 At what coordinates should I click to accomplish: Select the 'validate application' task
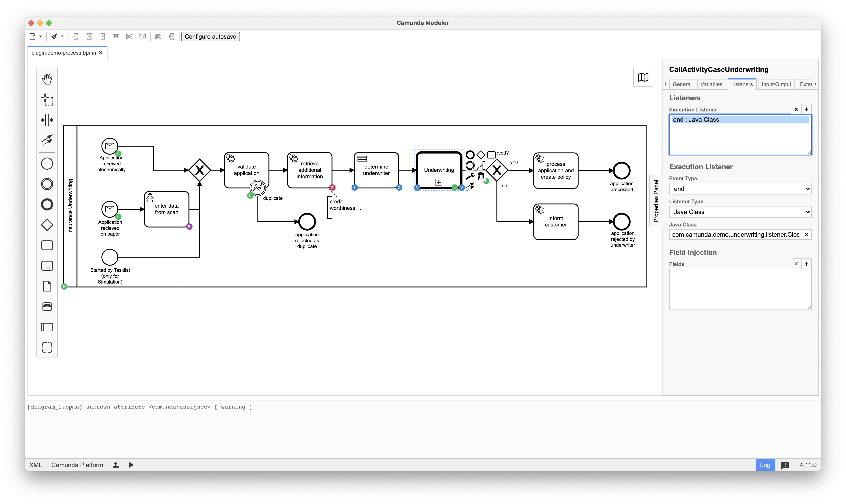(x=246, y=170)
